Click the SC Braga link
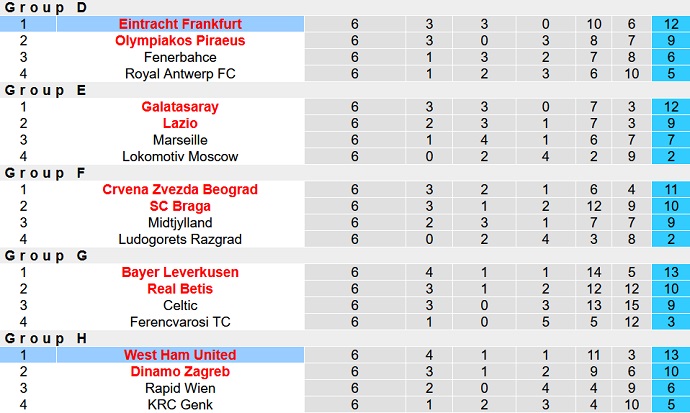690x413 pixels. tap(180, 206)
